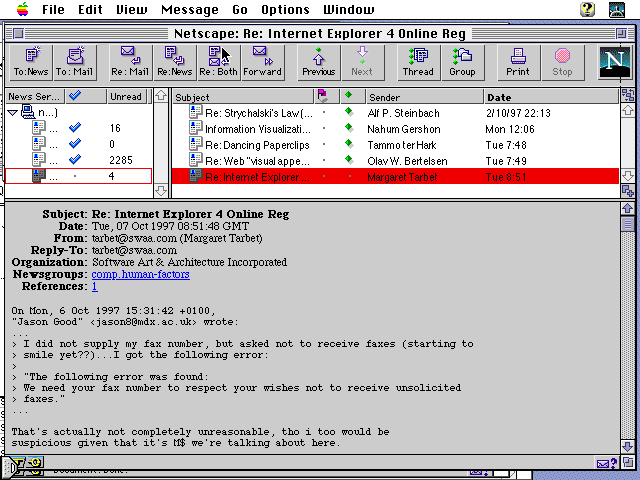This screenshot has width=640, height=480.
Task: Click the Stop loading button
Action: pos(562,62)
